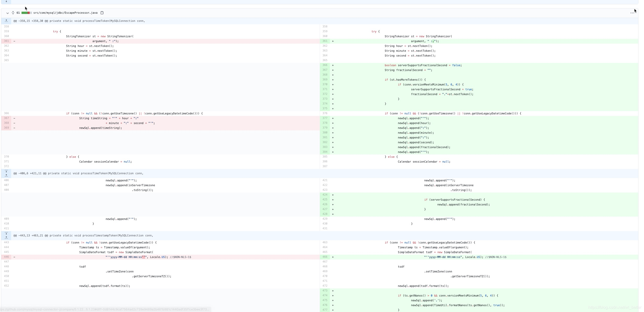Expand up above the -358,15 hunk header
The height and width of the screenshot is (312, 644).
coord(6,21)
